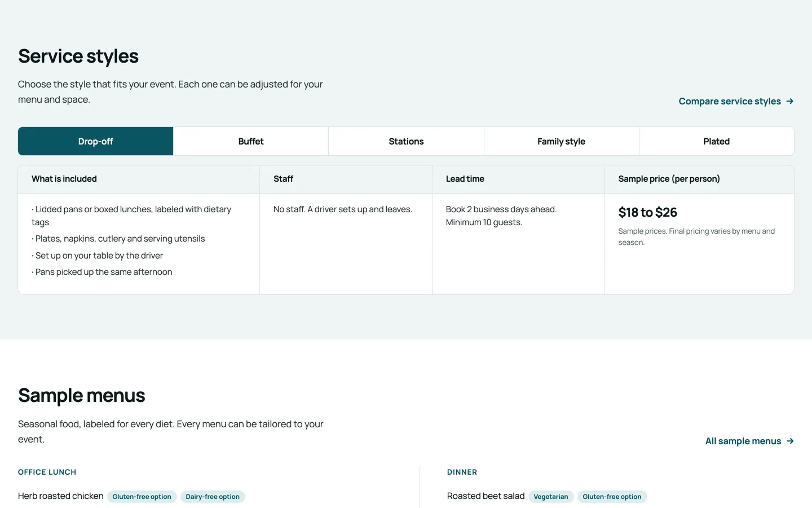Click the Roasted beet salad menu item
Screen dimensions: 812x508
pyautogui.click(x=486, y=496)
